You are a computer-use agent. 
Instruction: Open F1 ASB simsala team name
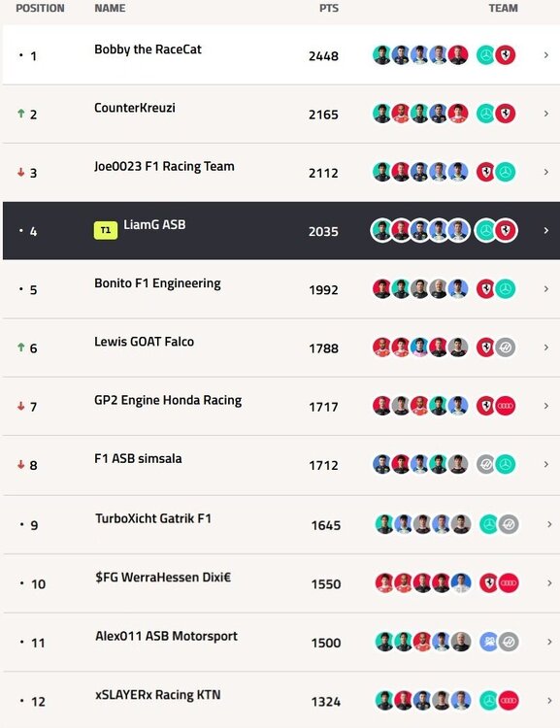(x=138, y=459)
